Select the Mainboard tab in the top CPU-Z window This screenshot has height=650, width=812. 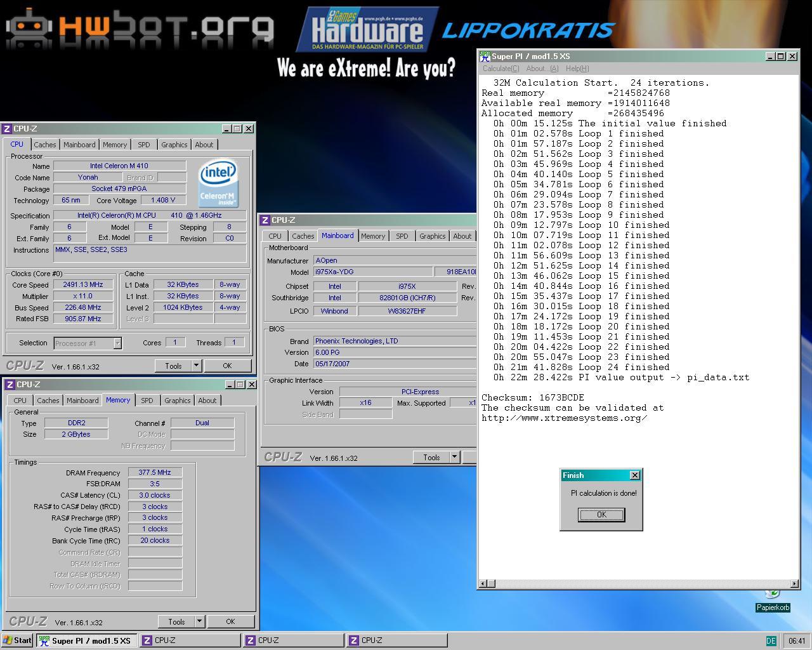(x=79, y=145)
